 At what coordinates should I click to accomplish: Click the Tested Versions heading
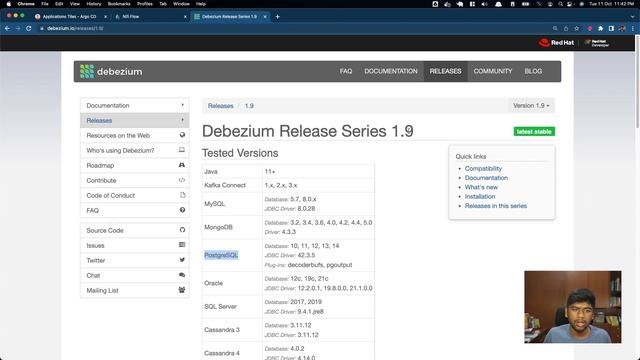pyautogui.click(x=240, y=153)
